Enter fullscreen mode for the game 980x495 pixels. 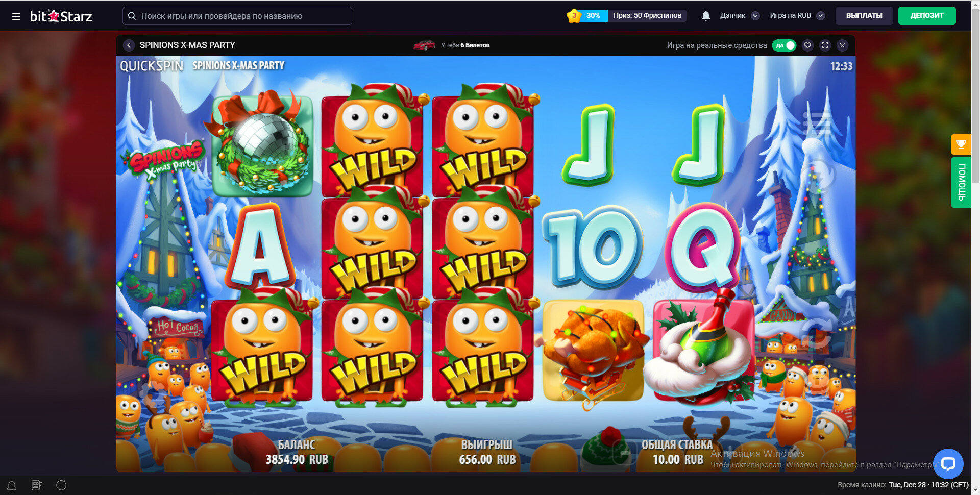coord(825,45)
